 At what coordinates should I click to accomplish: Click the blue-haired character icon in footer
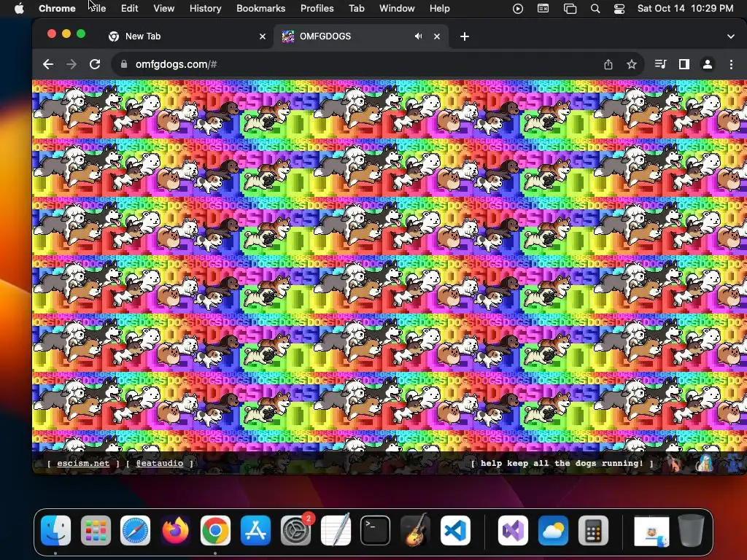pos(704,463)
